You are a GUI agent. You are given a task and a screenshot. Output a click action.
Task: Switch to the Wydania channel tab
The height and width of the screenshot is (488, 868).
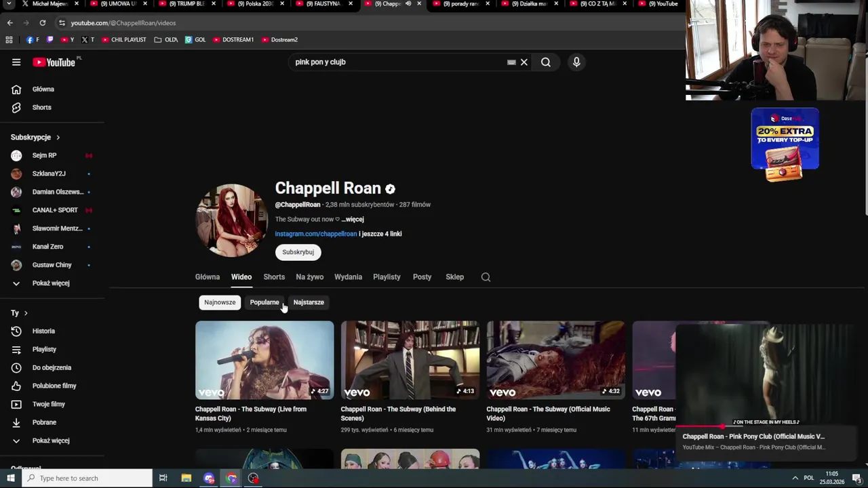click(x=348, y=277)
